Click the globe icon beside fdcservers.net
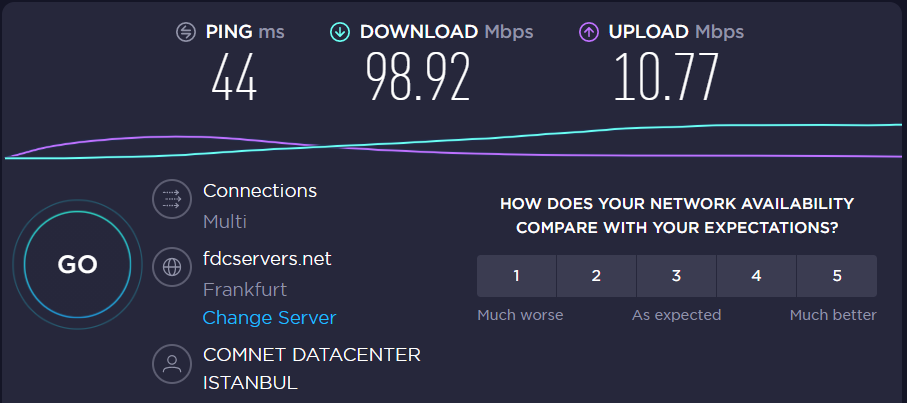The width and height of the screenshot is (907, 403). 172,267
